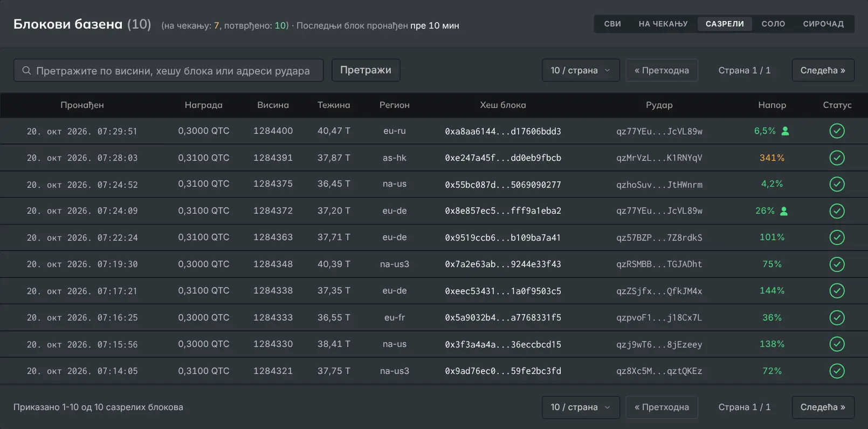Open block hash 0xe247a45f...dd0eb9fbcb
The width and height of the screenshot is (868, 429).
503,158
